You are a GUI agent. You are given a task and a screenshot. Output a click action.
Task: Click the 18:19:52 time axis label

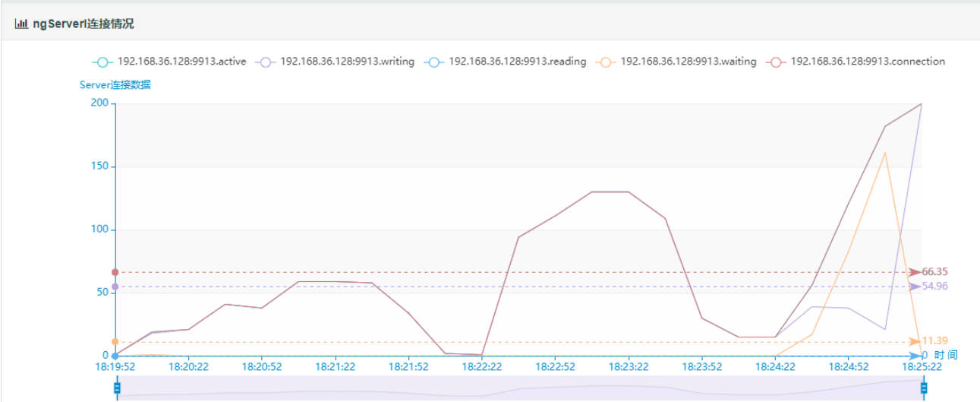tap(114, 366)
